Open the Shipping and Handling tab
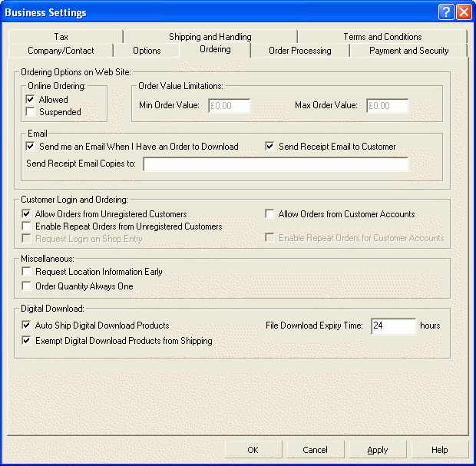 [x=210, y=37]
